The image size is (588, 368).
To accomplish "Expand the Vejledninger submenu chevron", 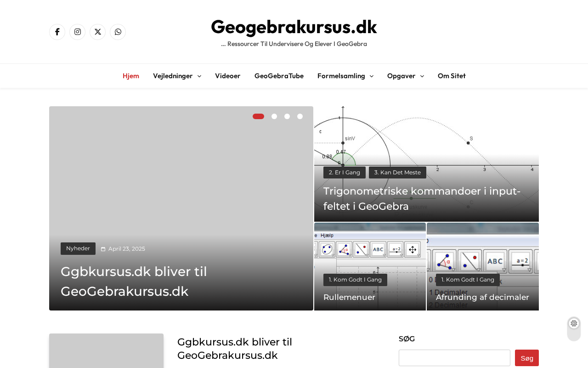I will coord(199,76).
